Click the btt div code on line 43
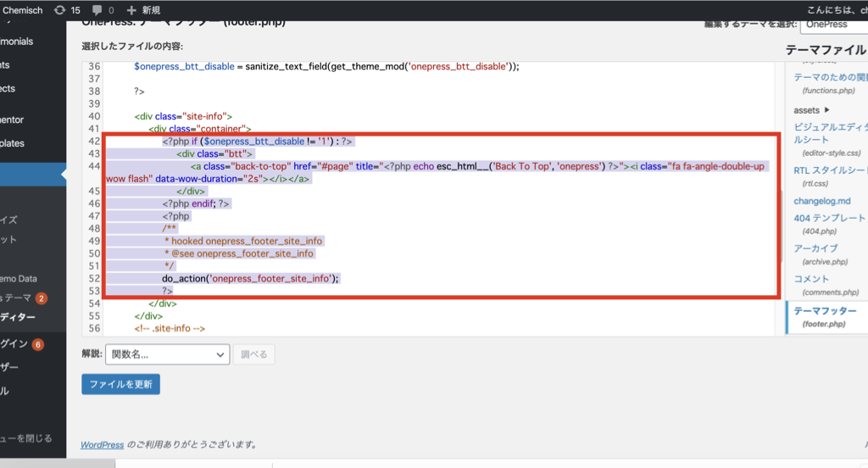Image resolution: width=868 pixels, height=468 pixels. pos(214,154)
